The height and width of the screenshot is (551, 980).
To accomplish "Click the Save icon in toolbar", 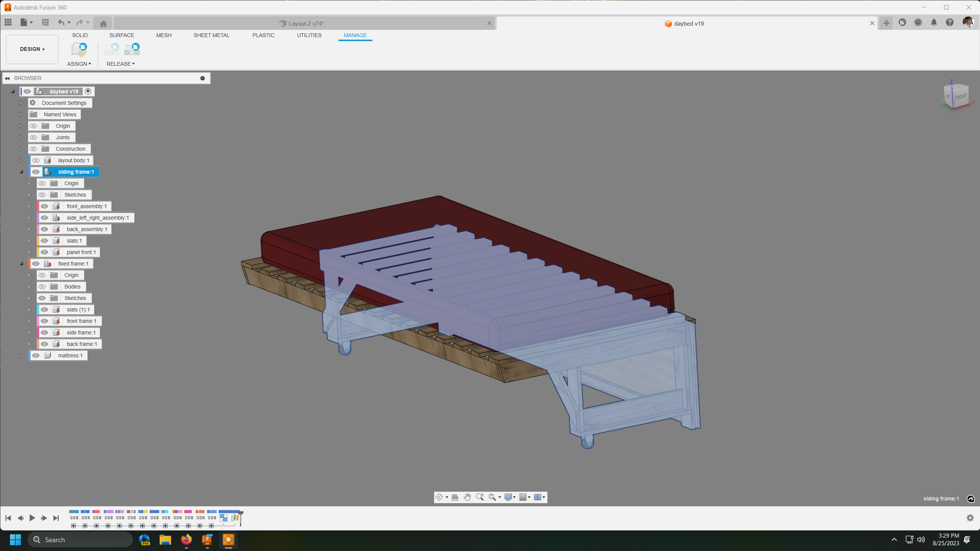I will 45,23.
